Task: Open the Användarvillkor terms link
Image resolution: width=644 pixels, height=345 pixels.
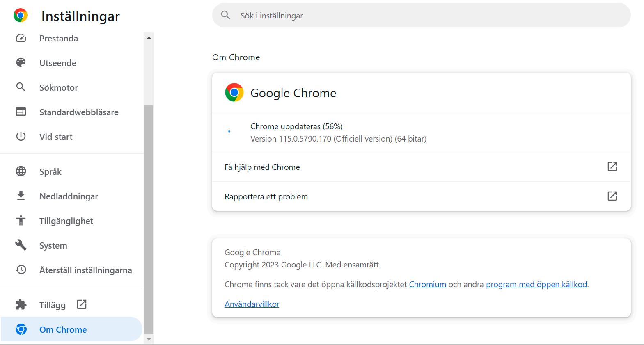Action: 252,304
